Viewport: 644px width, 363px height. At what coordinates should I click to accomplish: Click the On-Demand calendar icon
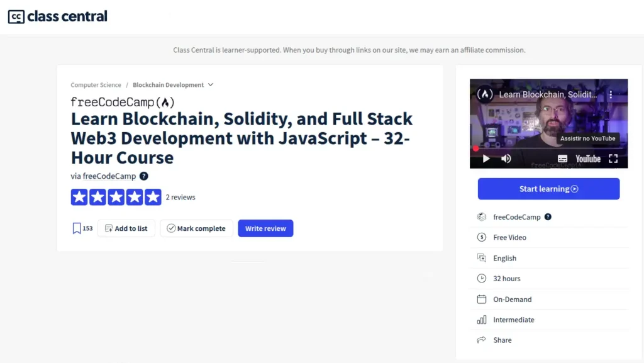point(481,299)
